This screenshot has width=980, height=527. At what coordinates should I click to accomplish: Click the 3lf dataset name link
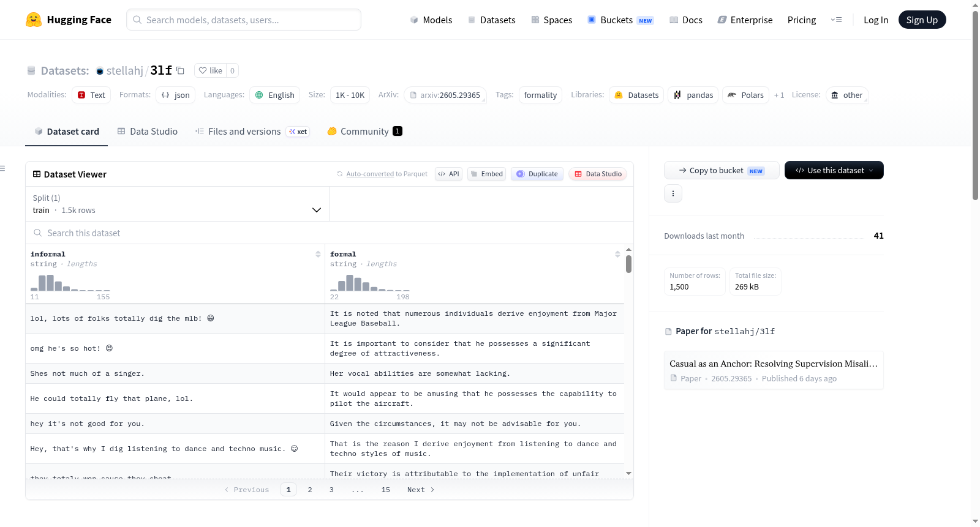(x=161, y=70)
